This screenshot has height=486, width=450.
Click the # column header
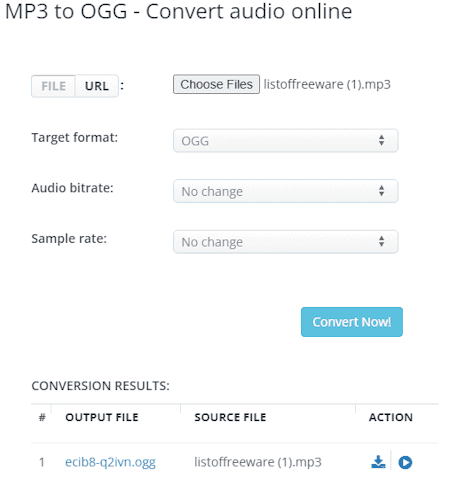pos(42,417)
